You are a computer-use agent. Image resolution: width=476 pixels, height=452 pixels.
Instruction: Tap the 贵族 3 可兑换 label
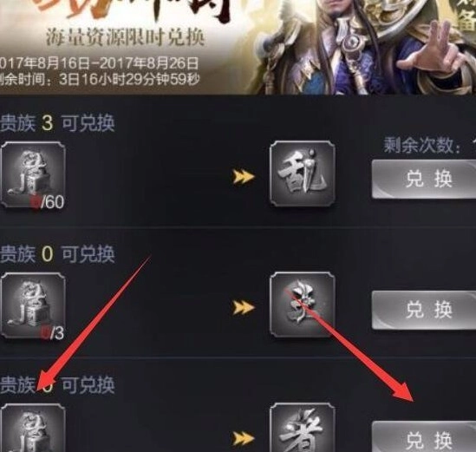pos(57,123)
